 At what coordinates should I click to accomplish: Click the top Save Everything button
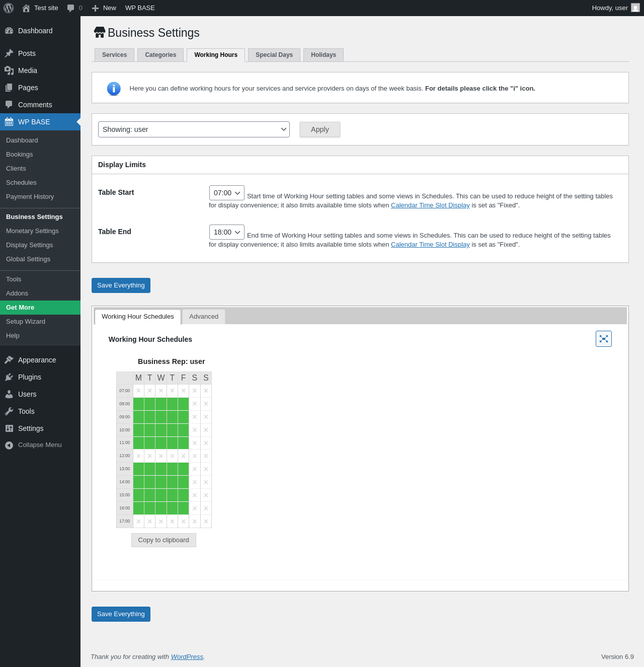coord(121,285)
